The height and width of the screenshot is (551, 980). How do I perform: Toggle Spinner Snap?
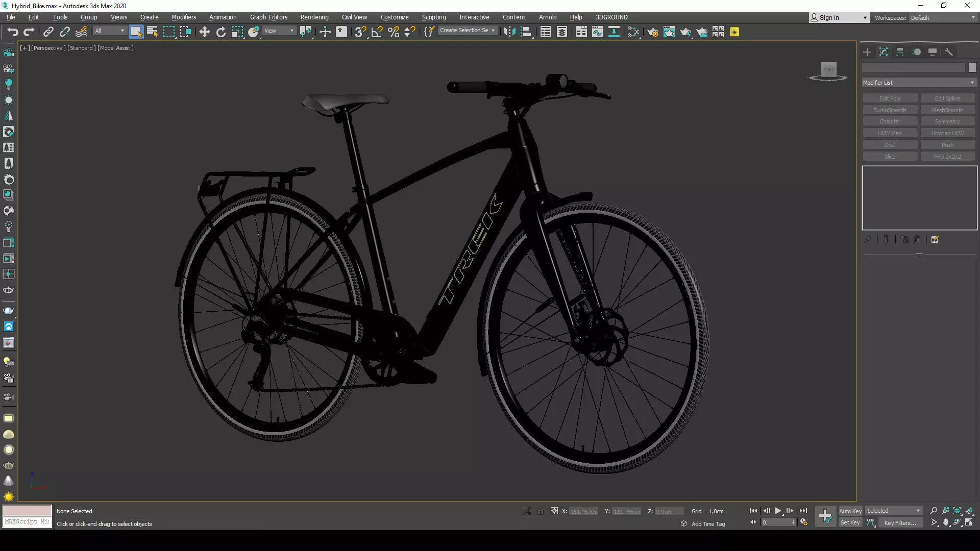pyautogui.click(x=409, y=32)
